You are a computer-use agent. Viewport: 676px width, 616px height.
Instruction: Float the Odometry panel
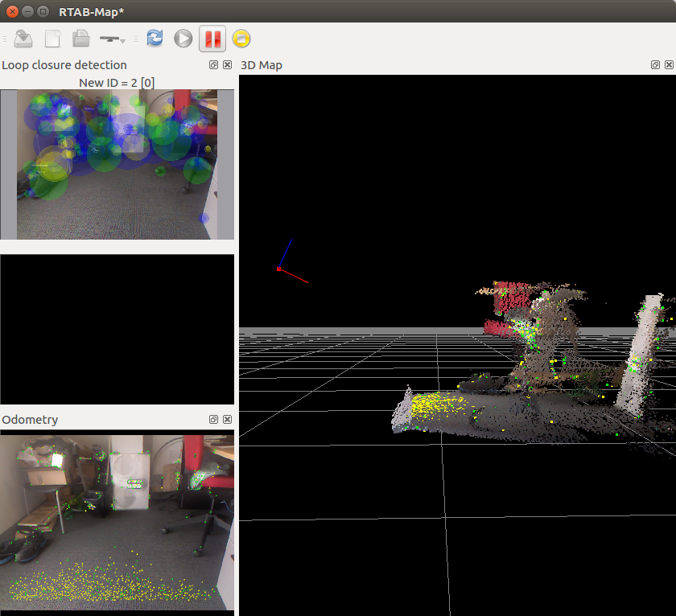click(214, 420)
